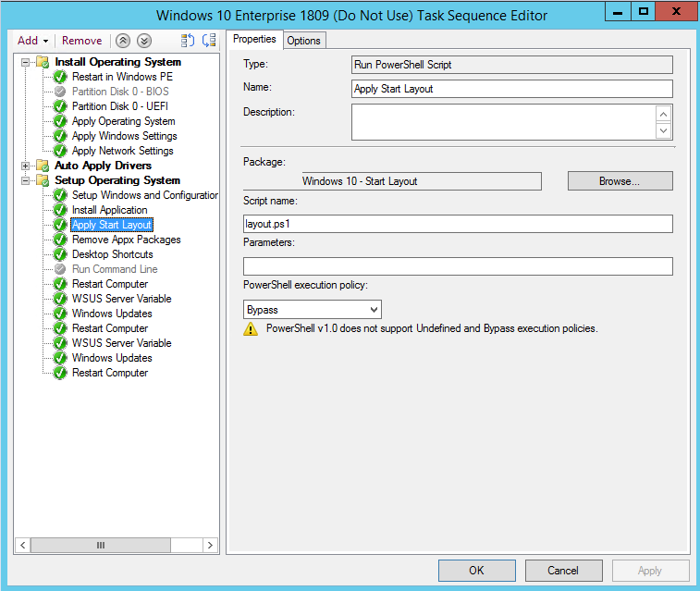Collapse the Install Operating System group
This screenshot has width=700, height=591.
26,62
